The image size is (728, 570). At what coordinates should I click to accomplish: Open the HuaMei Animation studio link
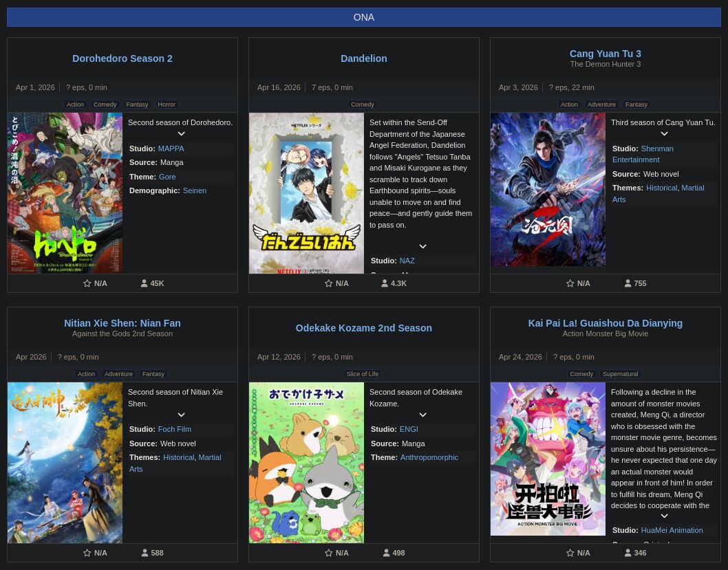672,530
